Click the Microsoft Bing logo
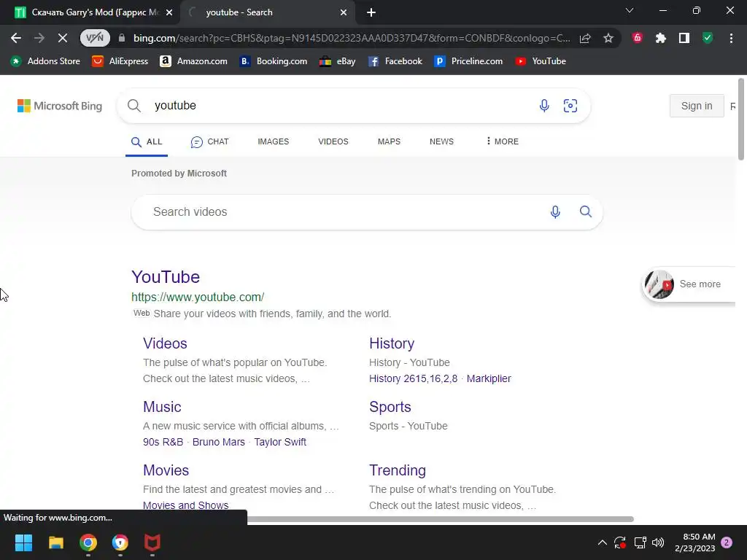The width and height of the screenshot is (747, 560). pos(60,106)
